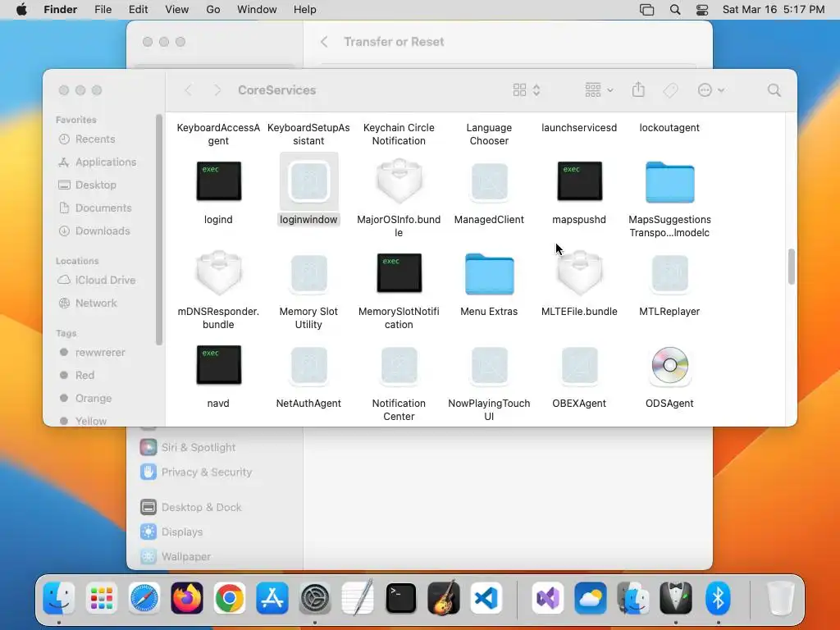Select the OBEXAgent app icon
840x630 pixels.
coord(580,365)
